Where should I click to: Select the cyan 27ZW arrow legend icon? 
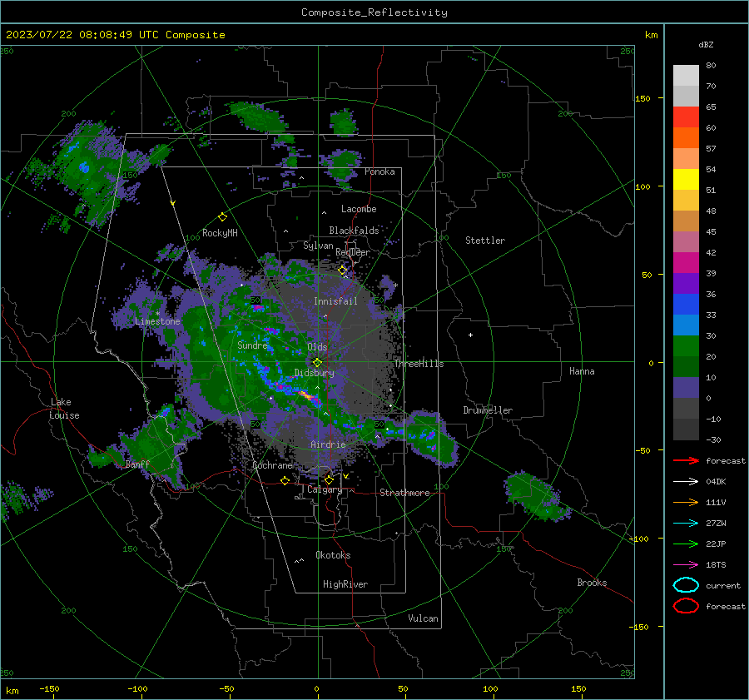pos(686,524)
